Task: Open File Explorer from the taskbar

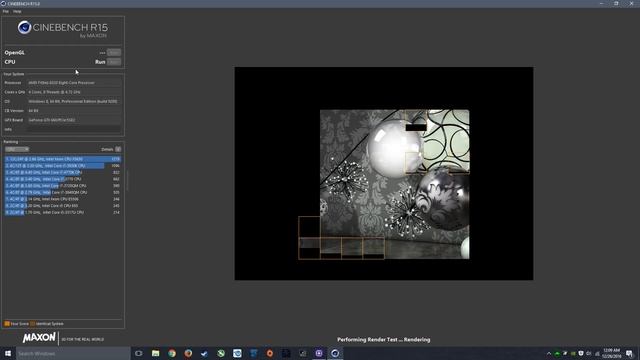Action: pyautogui.click(x=156, y=353)
